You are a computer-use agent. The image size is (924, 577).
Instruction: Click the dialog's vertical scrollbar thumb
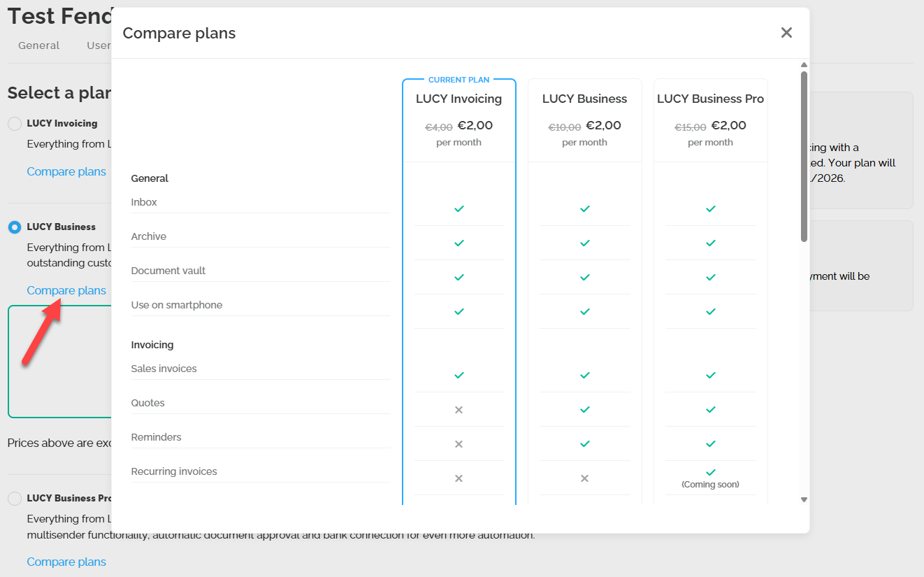tap(804, 156)
